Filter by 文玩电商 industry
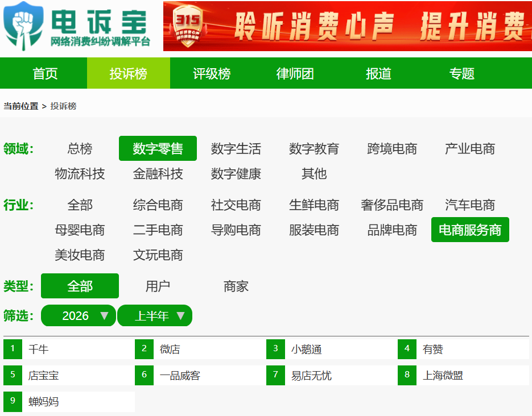The height and width of the screenshot is (416, 532). coord(158,255)
